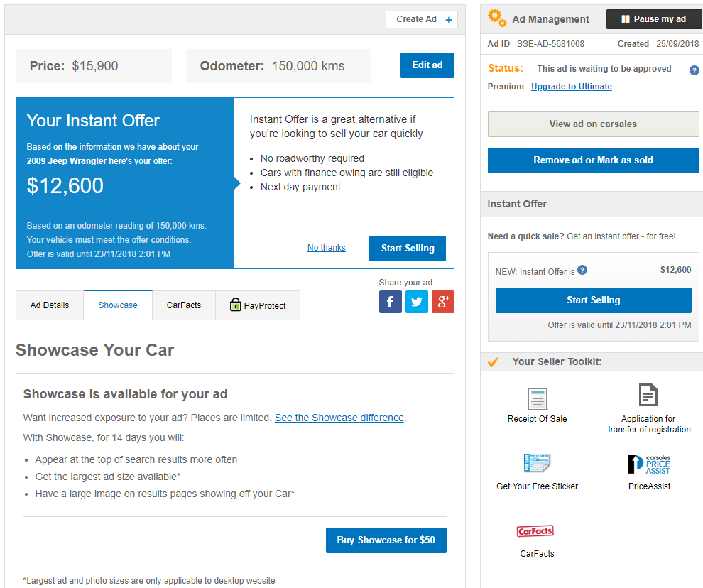The width and height of the screenshot is (703, 588).
Task: Open Application for transfer of registration icon
Action: pyautogui.click(x=648, y=395)
